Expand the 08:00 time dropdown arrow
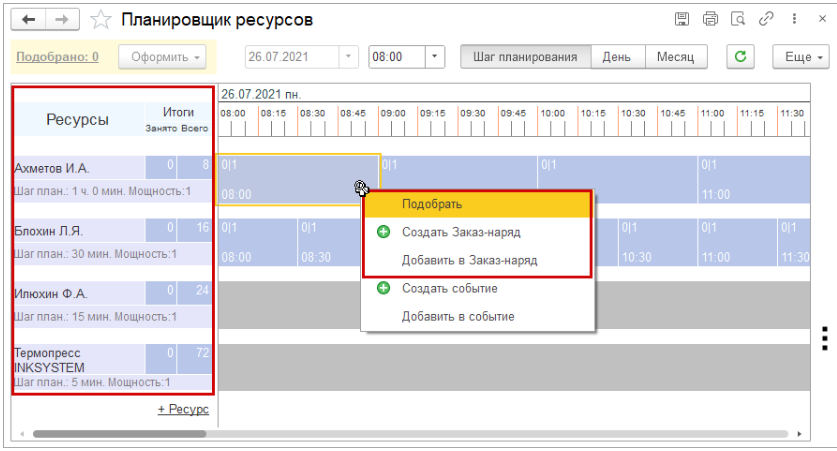The width and height of the screenshot is (837, 451). click(x=435, y=57)
